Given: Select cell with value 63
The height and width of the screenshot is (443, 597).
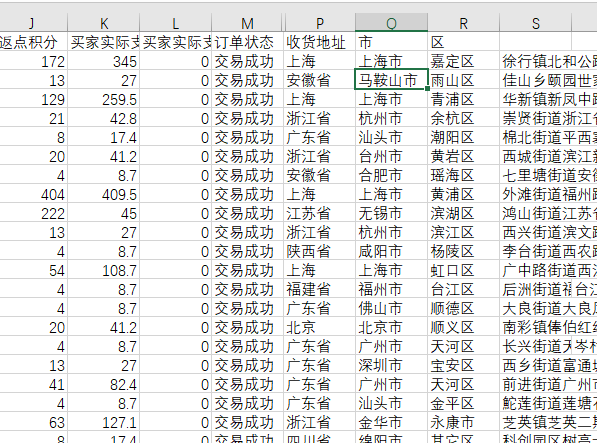Looking at the screenshot, I should [34, 422].
